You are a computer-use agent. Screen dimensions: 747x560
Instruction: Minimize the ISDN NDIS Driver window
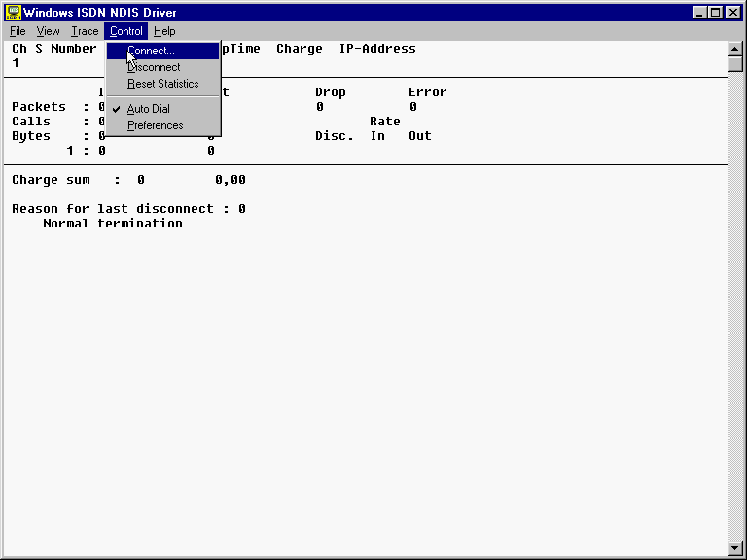click(x=699, y=13)
